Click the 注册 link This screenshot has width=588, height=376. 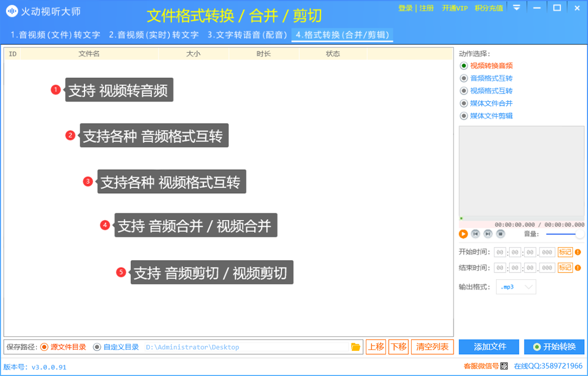pyautogui.click(x=426, y=8)
